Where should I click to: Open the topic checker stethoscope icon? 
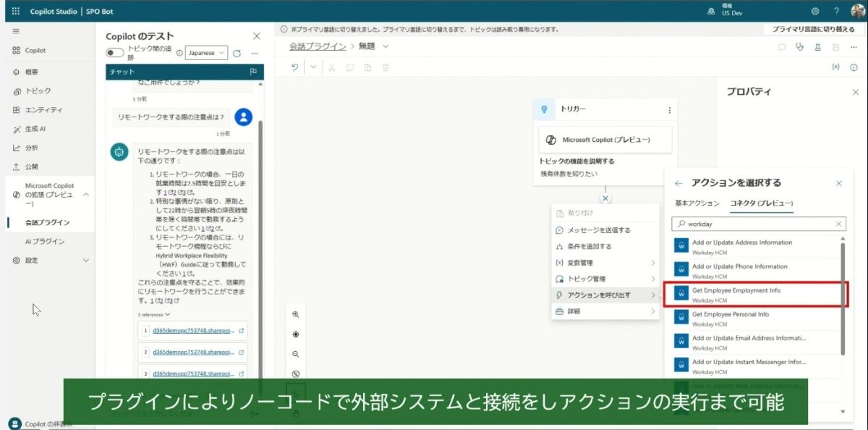click(x=799, y=47)
